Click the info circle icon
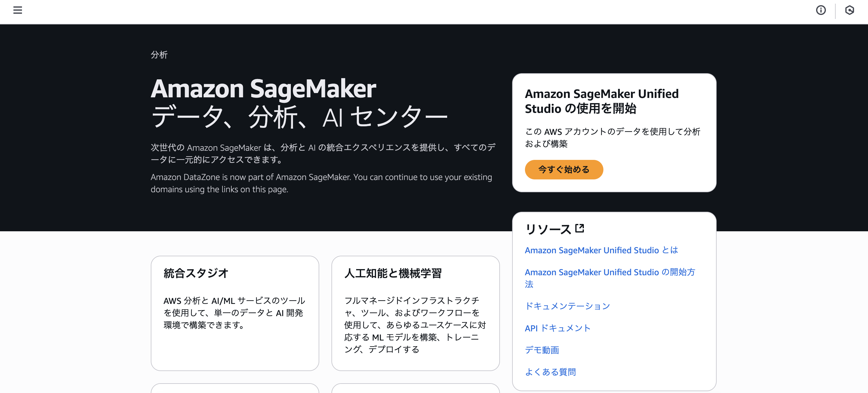The image size is (868, 393). (x=821, y=10)
